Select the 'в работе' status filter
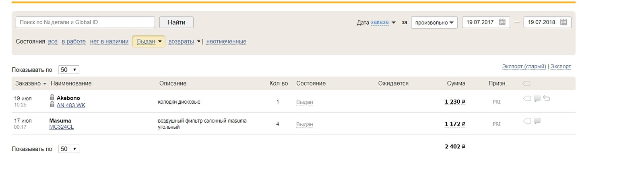The image size is (644, 186). point(74,42)
